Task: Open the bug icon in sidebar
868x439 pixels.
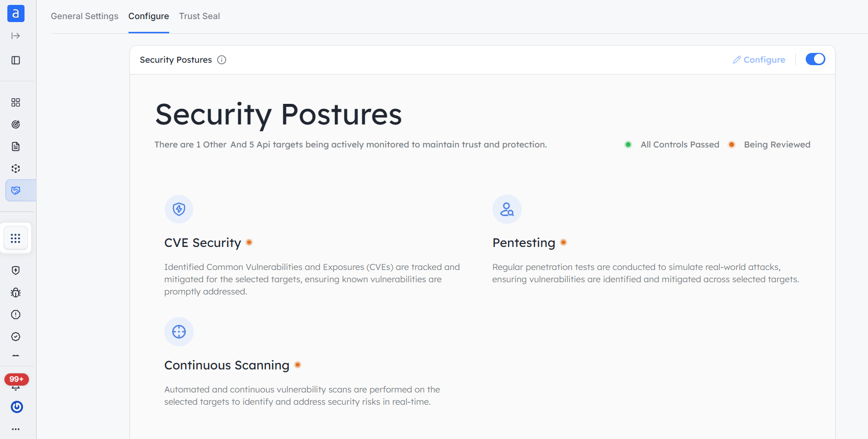Action: click(x=16, y=293)
